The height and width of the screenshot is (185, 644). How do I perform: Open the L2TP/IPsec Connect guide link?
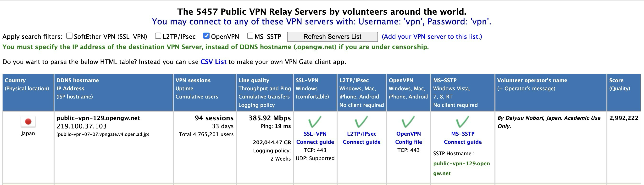pyautogui.click(x=361, y=138)
